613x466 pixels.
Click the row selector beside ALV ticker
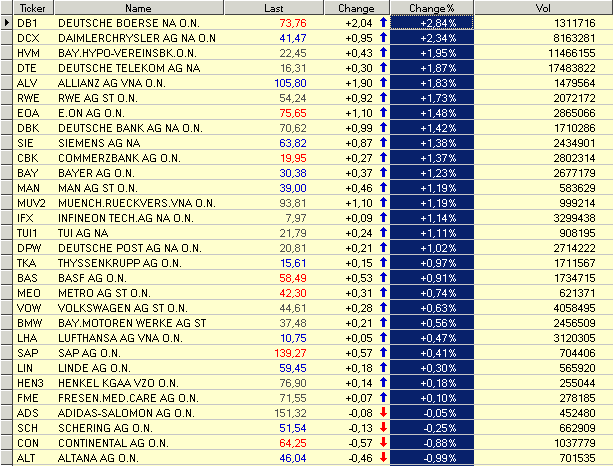[x=7, y=83]
